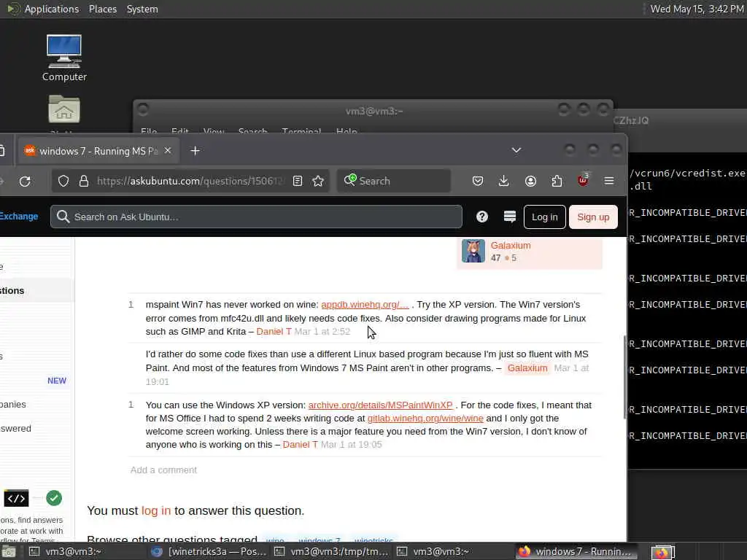Save page to Pocket icon
This screenshot has width=747, height=560.
478,181
